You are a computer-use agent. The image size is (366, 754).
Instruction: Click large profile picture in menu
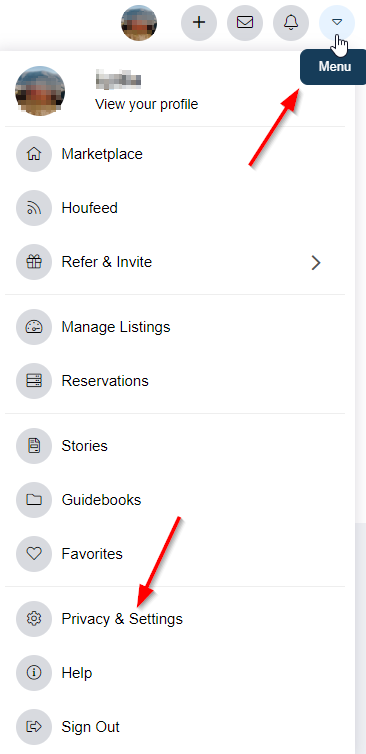click(40, 90)
